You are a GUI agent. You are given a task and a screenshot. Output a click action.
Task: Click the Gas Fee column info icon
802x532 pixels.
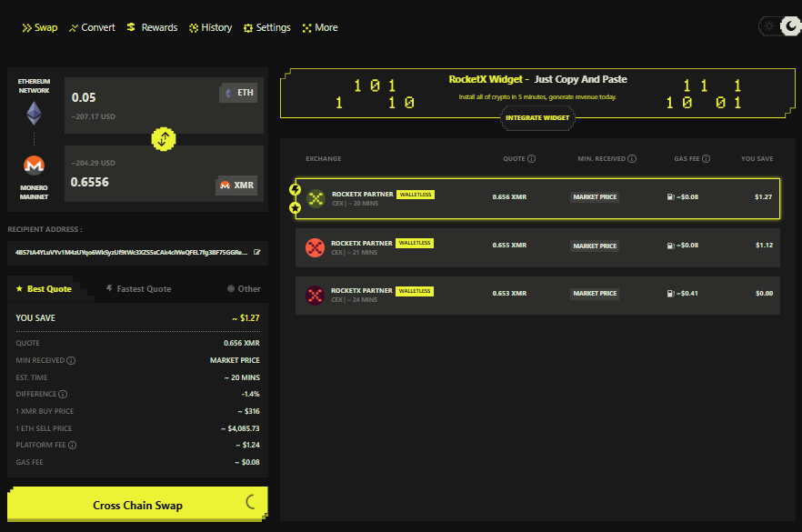pyautogui.click(x=708, y=159)
